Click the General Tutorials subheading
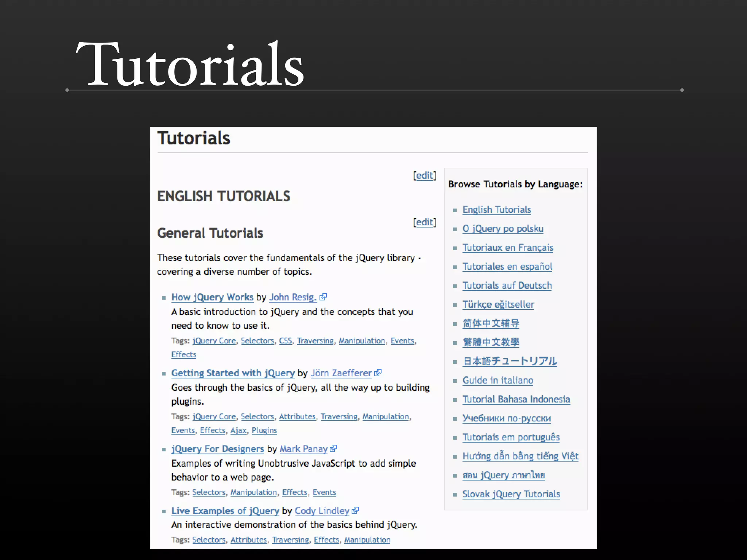 [210, 233]
